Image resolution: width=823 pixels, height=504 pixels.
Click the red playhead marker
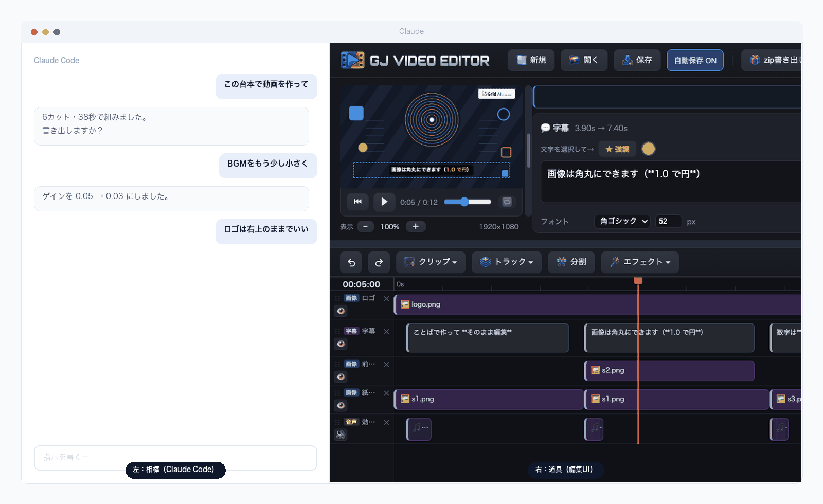[638, 281]
